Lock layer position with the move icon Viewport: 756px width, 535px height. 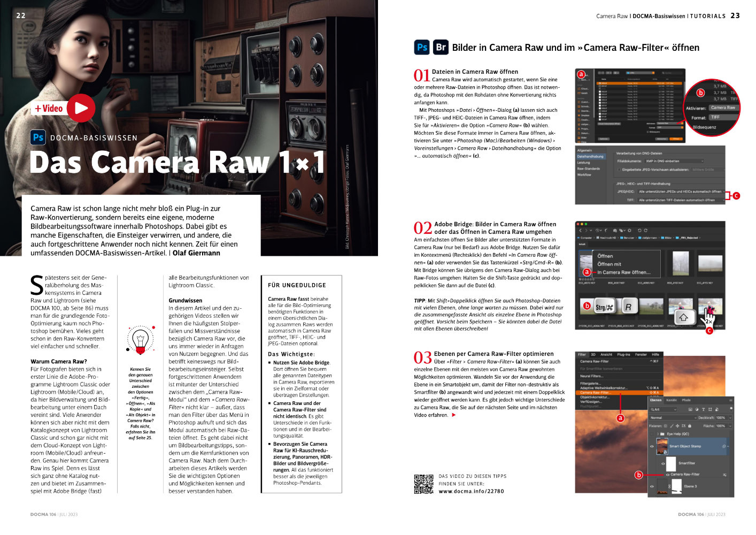coord(676,426)
